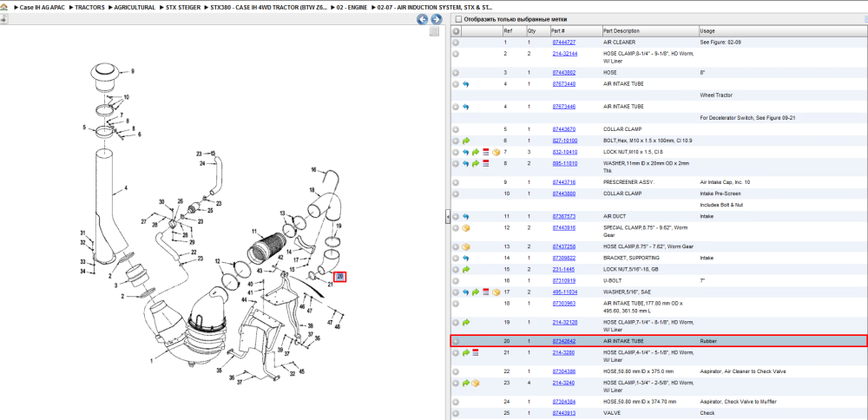Toggle the select-all circle in table header
This screenshot has width=868, height=420.
pyautogui.click(x=457, y=31)
